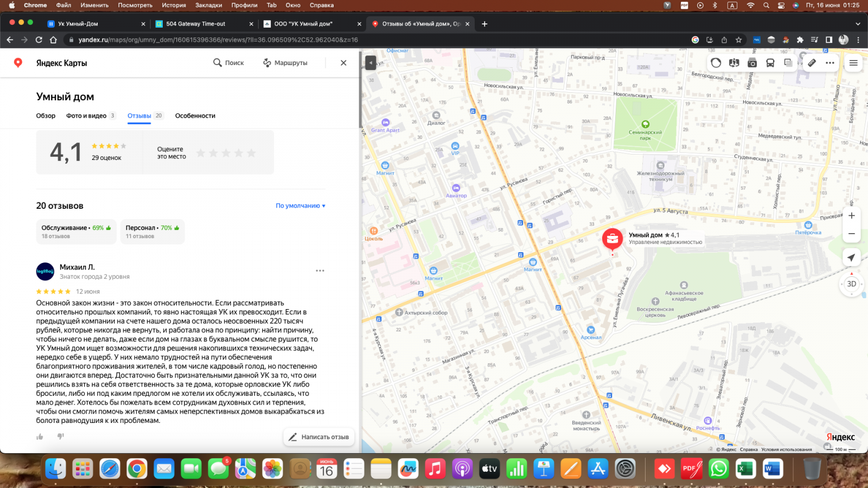Switch to the «Фото и видео» tab
Image resolution: width=868 pixels, height=488 pixels.
pos(86,116)
